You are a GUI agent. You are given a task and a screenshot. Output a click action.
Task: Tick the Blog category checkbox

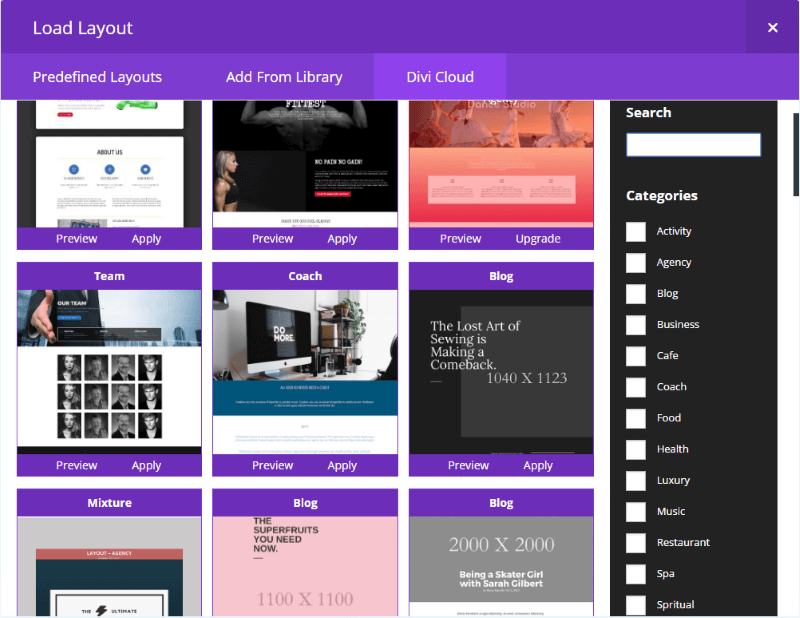pos(636,294)
